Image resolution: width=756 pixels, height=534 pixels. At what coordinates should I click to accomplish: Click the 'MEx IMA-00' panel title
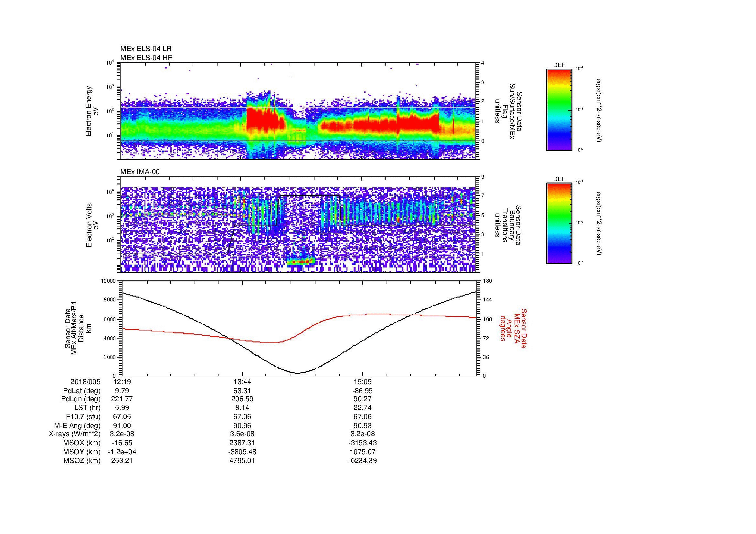(140, 172)
